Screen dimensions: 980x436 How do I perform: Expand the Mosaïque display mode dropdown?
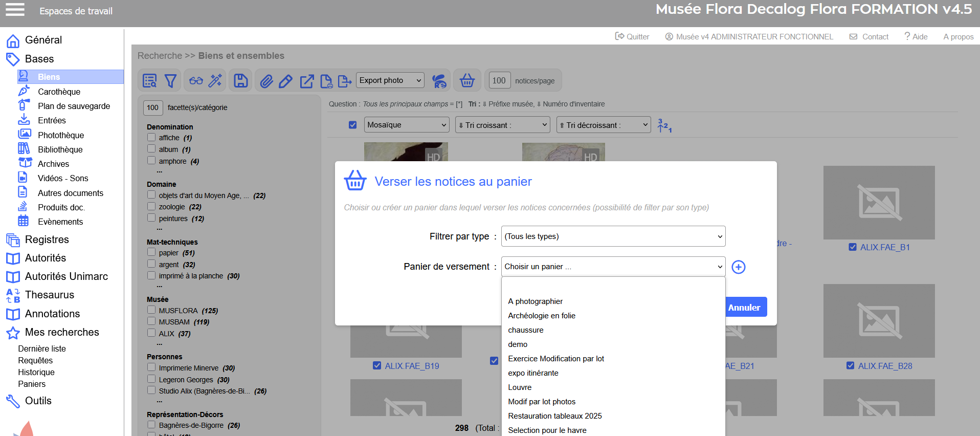406,125
